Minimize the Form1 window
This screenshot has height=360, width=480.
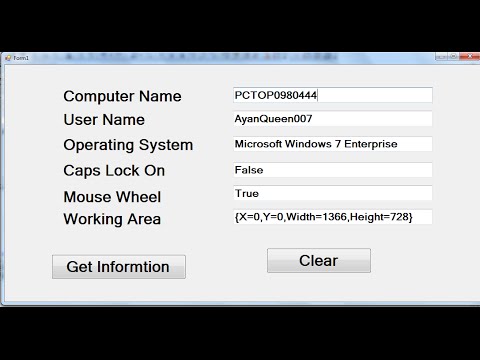pyautogui.click(x=441, y=56)
